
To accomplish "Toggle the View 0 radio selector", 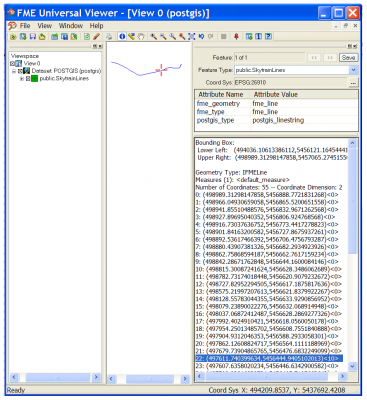I will (x=12, y=63).
